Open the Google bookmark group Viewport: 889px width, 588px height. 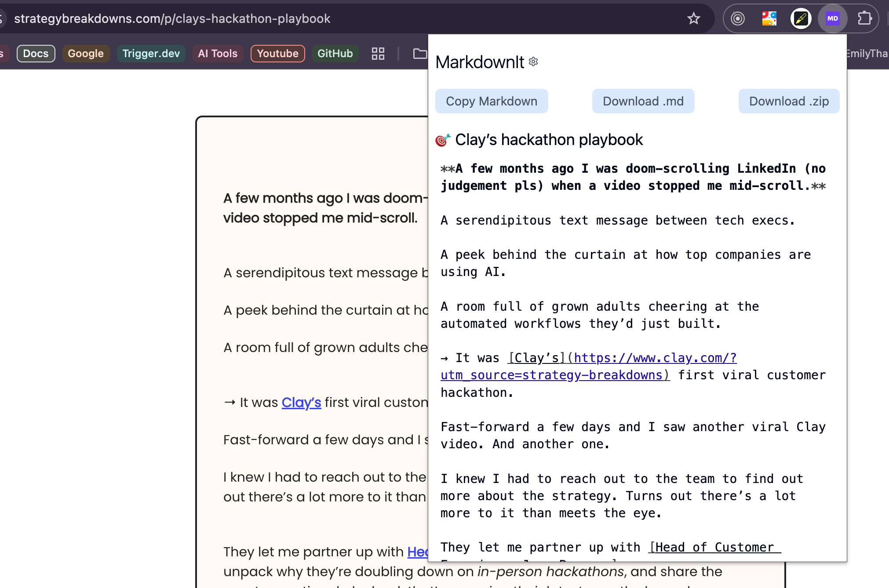point(85,54)
